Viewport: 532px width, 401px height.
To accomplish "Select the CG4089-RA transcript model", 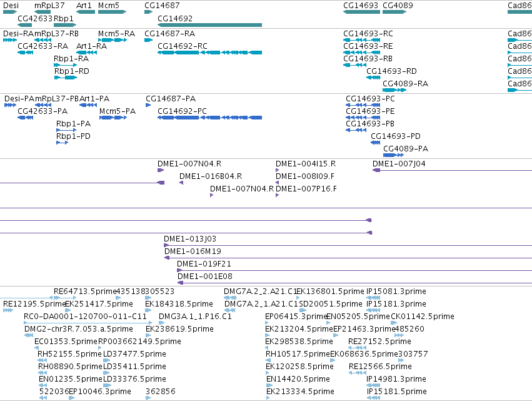I will click(x=394, y=90).
